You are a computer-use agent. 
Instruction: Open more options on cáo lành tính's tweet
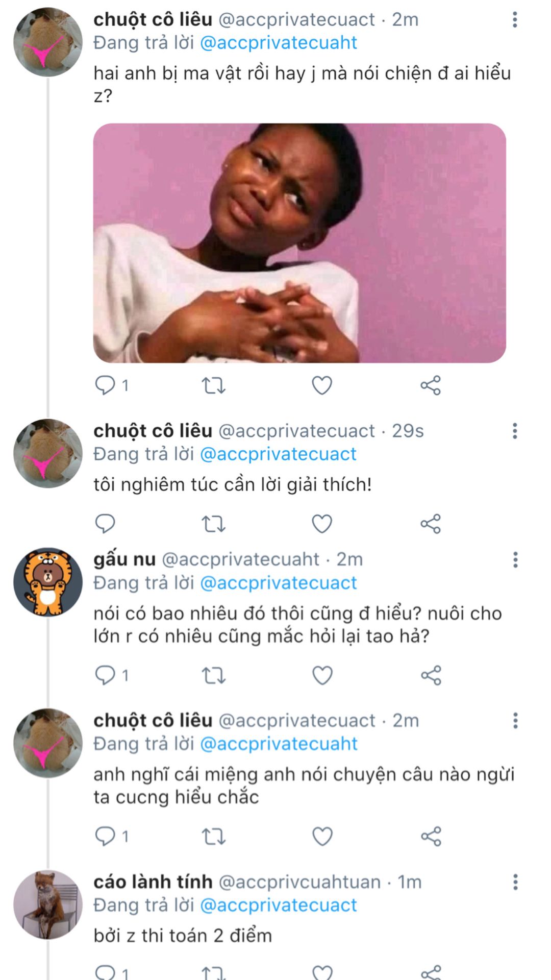(x=515, y=882)
